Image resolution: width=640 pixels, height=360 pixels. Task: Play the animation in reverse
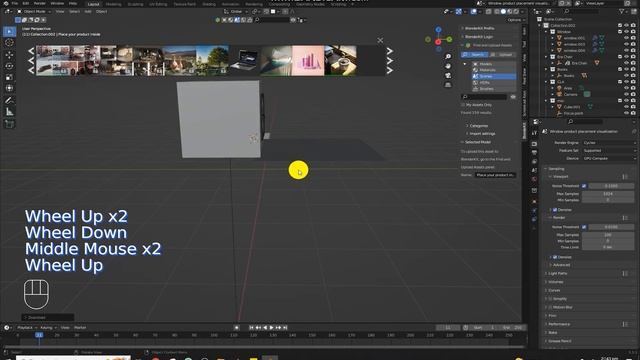tap(265, 328)
